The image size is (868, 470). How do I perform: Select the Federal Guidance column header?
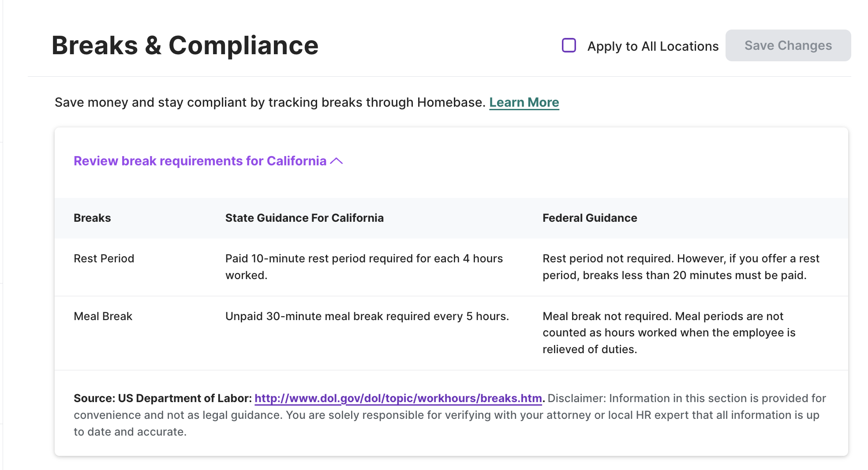589,217
